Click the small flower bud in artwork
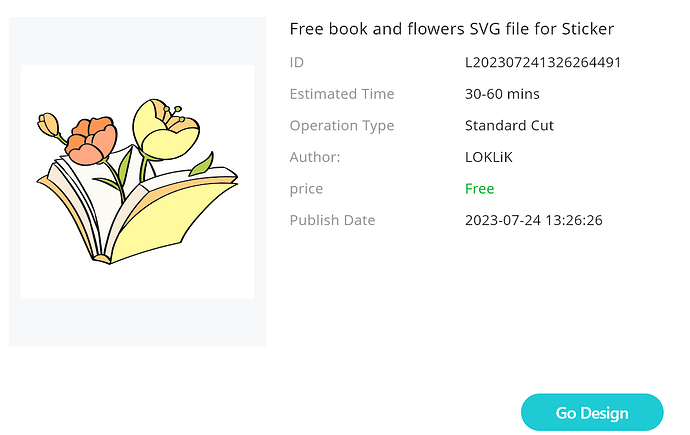690x435 pixels. 48,124
